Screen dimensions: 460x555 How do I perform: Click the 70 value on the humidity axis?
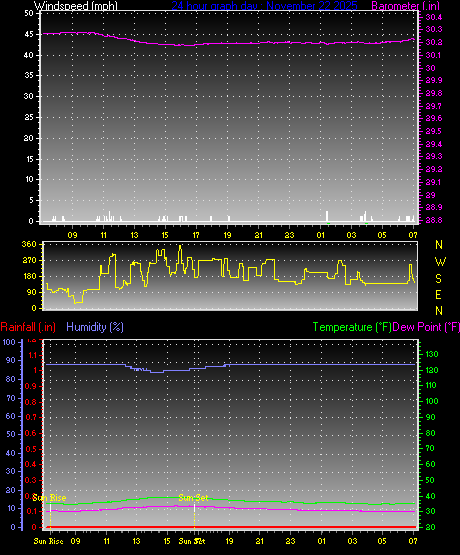11,398
